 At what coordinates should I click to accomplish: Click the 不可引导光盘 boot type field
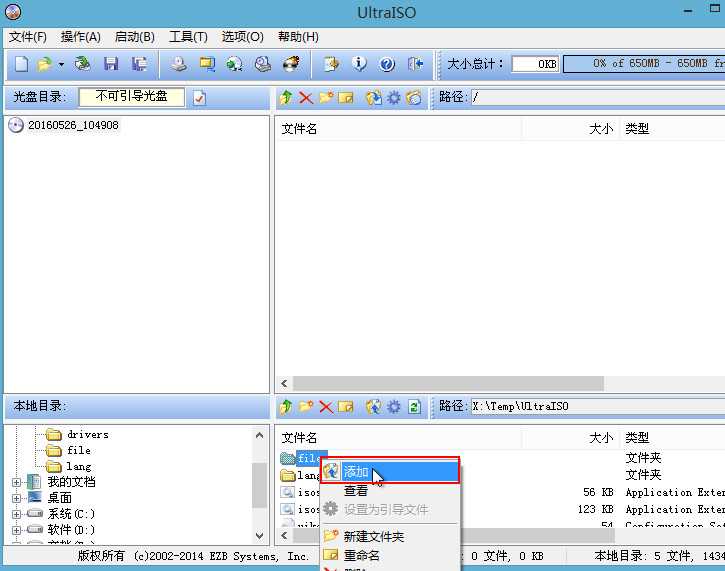(132, 97)
